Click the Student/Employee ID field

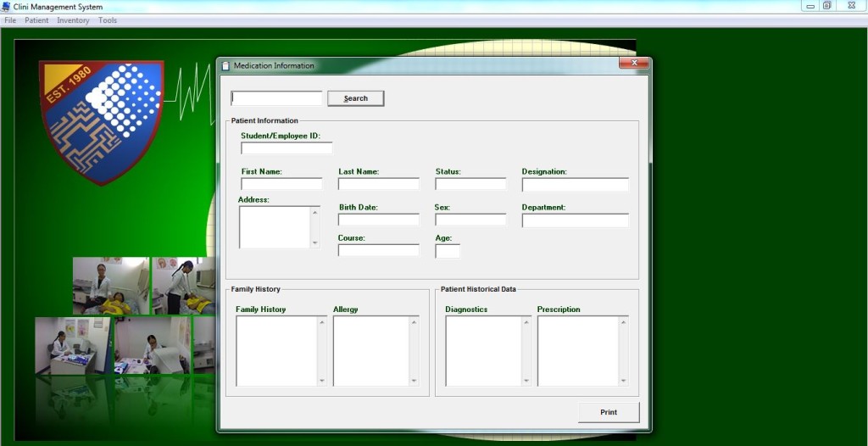tap(287, 148)
